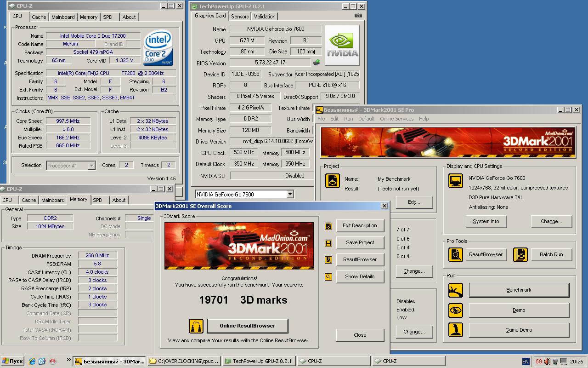Click the Batch Run document icon
The image size is (588, 368).
click(x=520, y=254)
